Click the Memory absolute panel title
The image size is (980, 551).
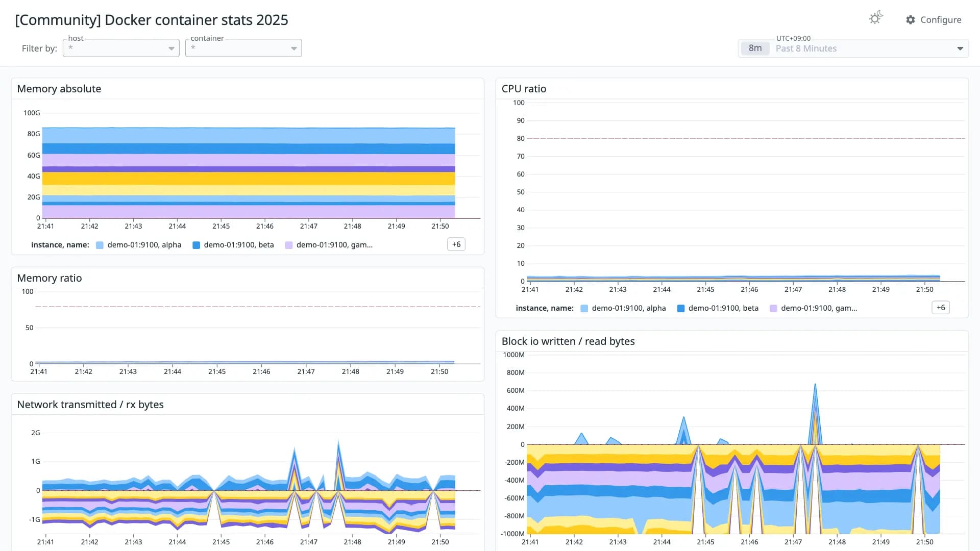(59, 89)
